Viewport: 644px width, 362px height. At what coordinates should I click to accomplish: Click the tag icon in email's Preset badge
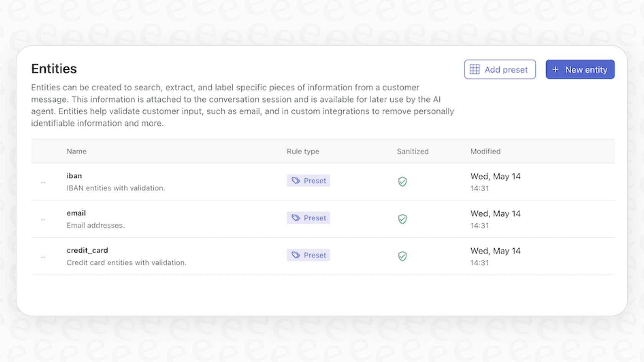(x=296, y=218)
